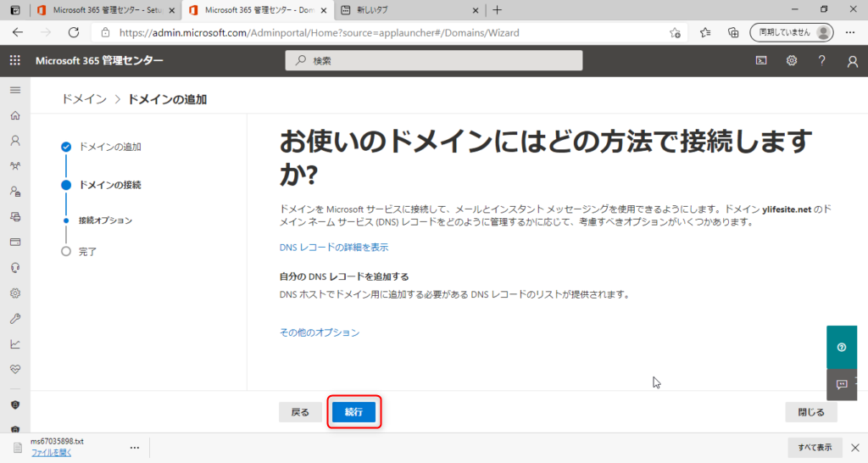Open Resources printer icon in sidebar

tap(15, 217)
